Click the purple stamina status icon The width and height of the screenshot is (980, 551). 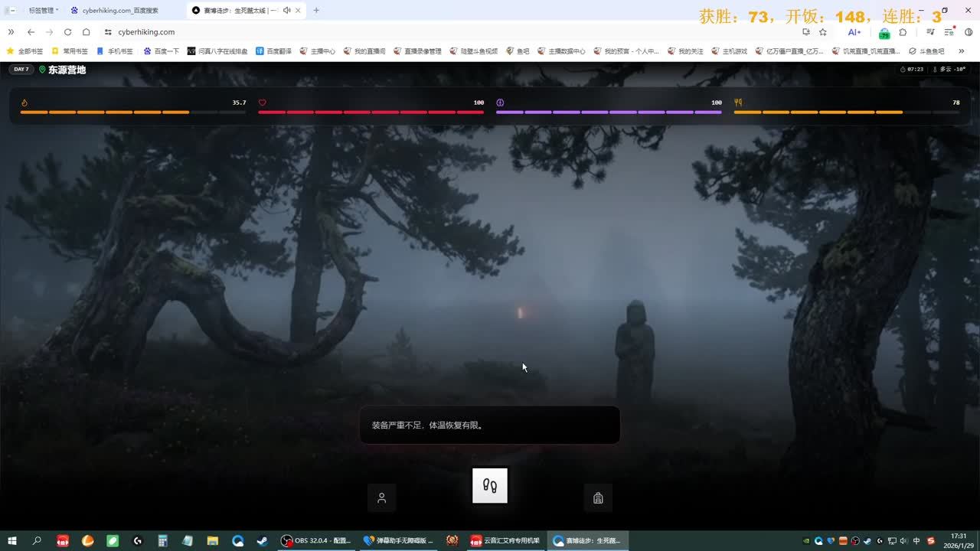(x=500, y=103)
